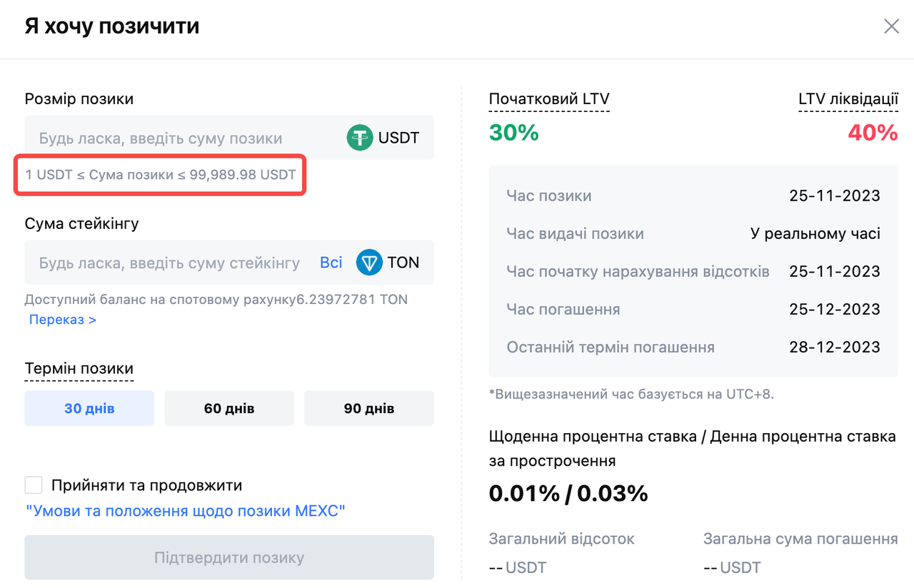Close the borrow dialog with X

(x=891, y=27)
